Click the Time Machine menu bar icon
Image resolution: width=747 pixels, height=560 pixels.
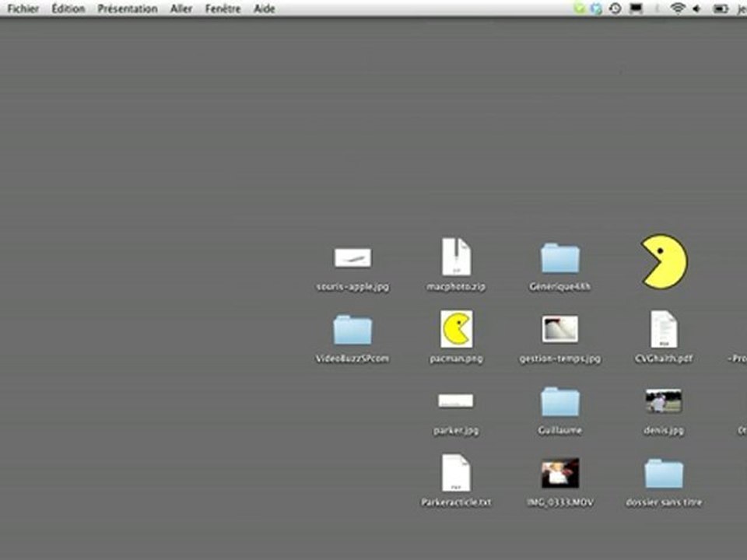[x=615, y=9]
